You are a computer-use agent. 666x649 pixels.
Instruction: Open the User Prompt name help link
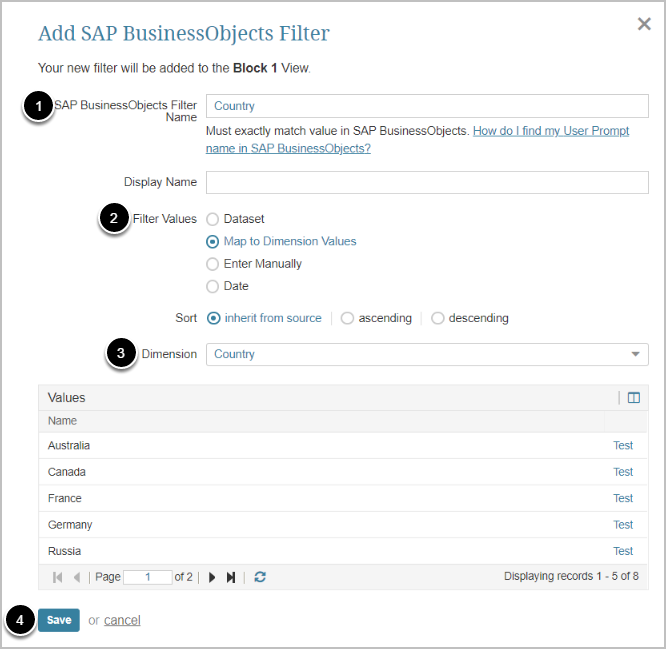550,131
